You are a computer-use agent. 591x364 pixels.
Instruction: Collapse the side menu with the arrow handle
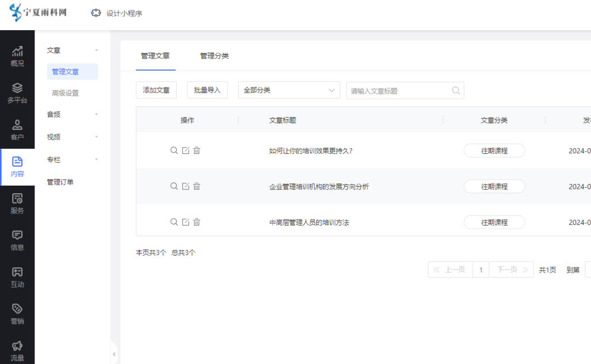click(114, 354)
